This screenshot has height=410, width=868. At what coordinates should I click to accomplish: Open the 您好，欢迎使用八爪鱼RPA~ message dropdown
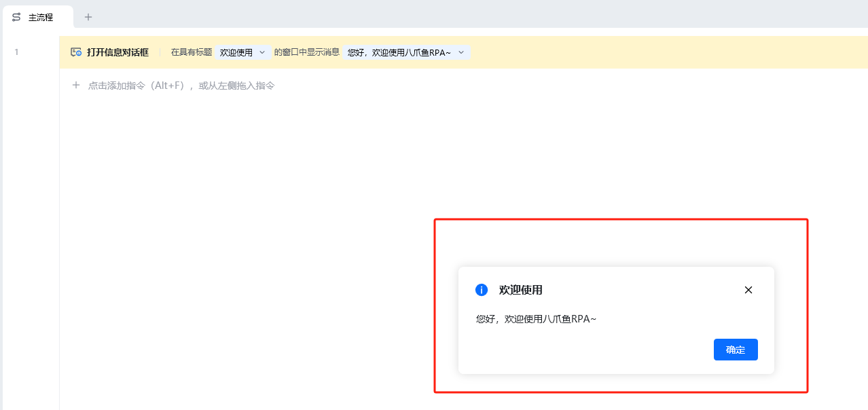pyautogui.click(x=407, y=52)
